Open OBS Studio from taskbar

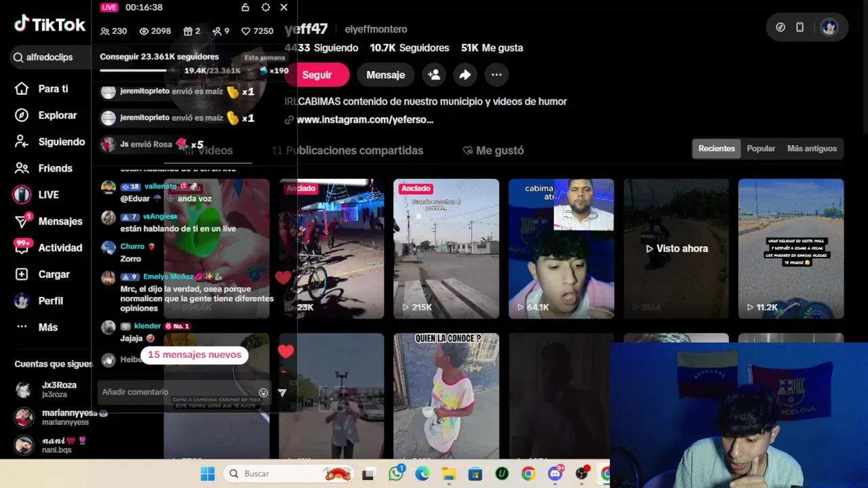tap(582, 474)
